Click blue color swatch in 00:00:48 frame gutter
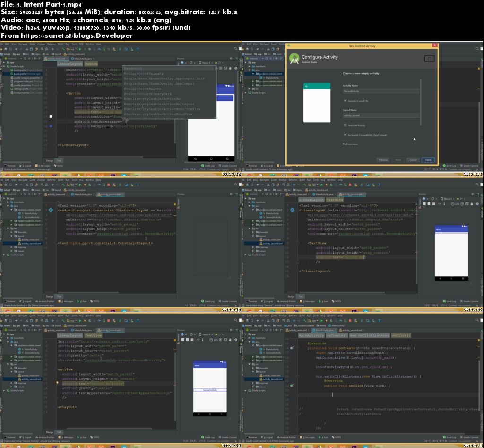The height and width of the screenshot is (448, 484). (51, 126)
